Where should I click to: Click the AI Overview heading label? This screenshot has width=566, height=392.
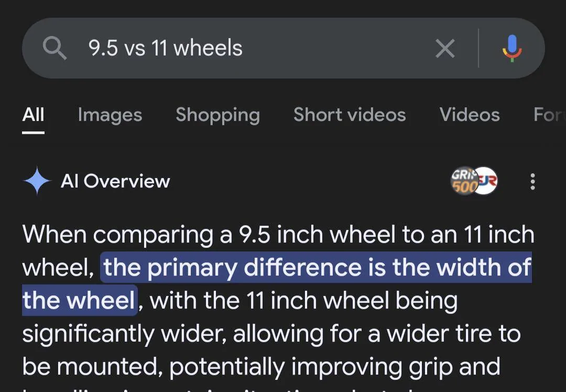[x=116, y=181]
